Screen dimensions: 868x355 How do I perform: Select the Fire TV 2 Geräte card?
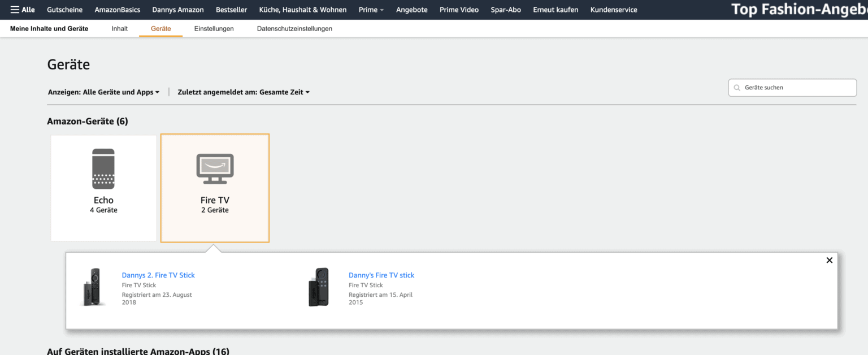215,188
